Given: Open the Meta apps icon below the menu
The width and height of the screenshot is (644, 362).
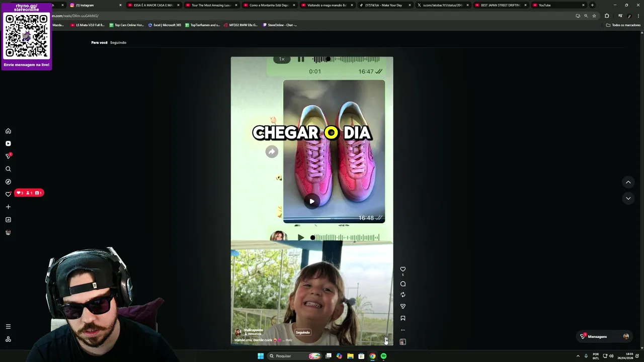Looking at the screenshot, I should click(8, 339).
